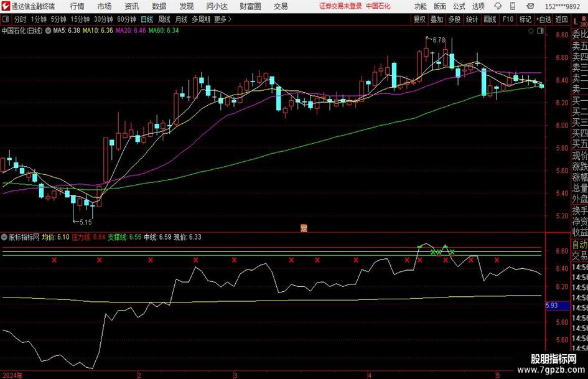Click the 叠加 overlay button
588x379 pixels.
[x=437, y=19]
